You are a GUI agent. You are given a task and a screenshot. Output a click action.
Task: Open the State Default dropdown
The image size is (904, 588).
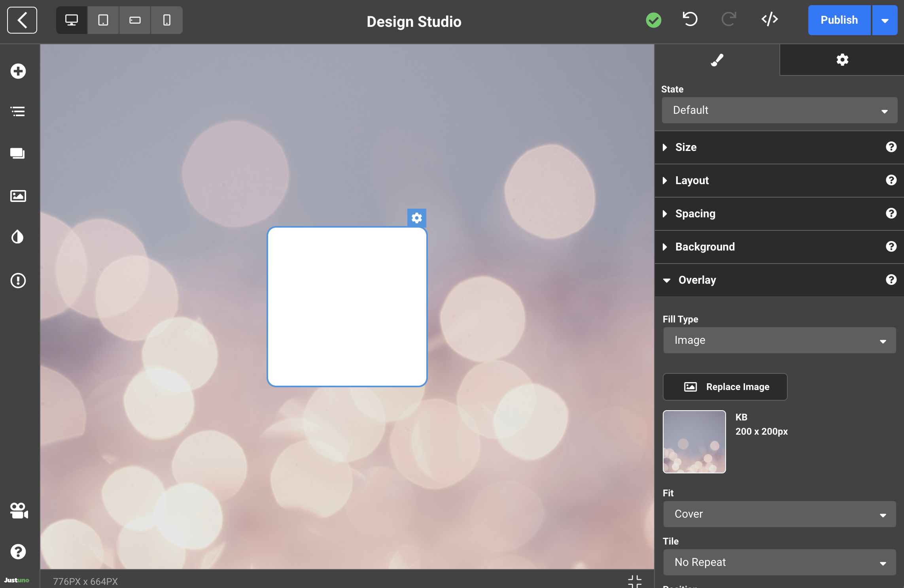(x=779, y=110)
